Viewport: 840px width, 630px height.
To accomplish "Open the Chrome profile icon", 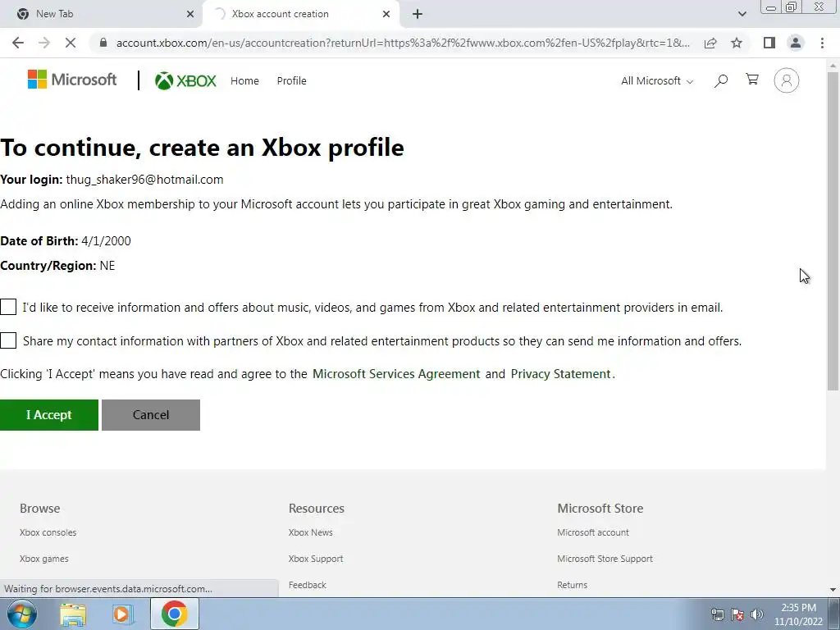I will pos(796,43).
